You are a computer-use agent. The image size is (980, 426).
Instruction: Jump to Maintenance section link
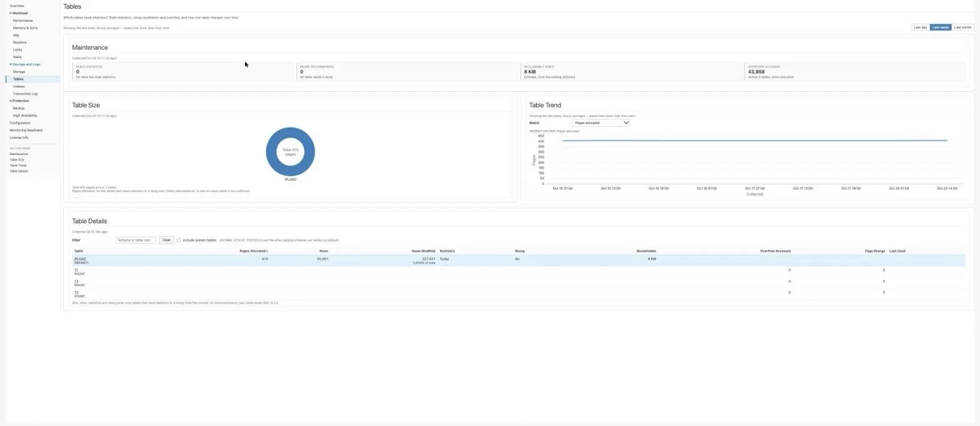click(19, 154)
